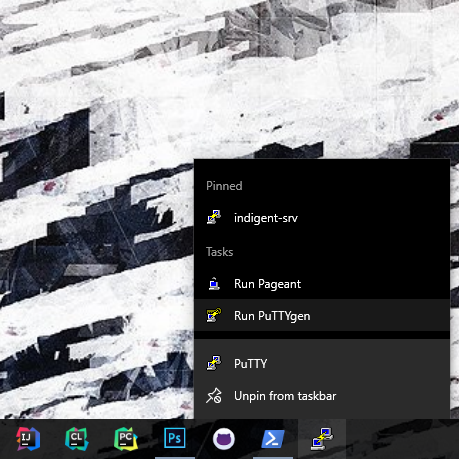459x459 pixels.
Task: Open IntelliJ IDEA from the taskbar
Action: [28, 439]
